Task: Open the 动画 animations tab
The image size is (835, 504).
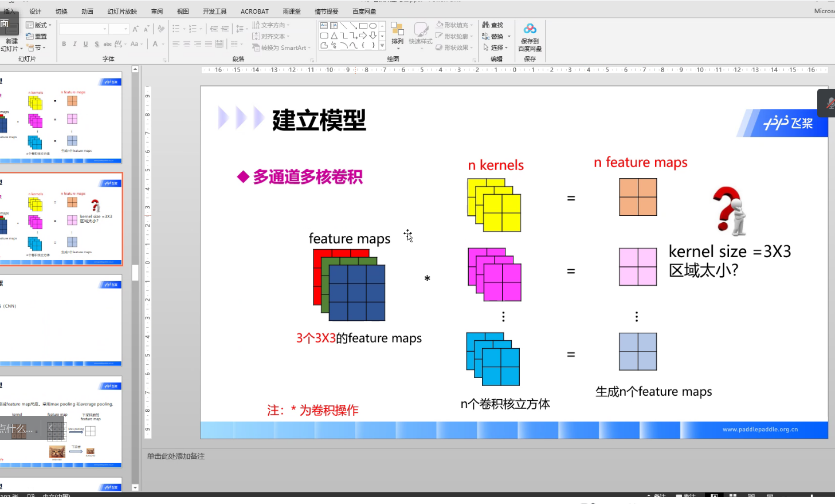Action: pos(87,11)
